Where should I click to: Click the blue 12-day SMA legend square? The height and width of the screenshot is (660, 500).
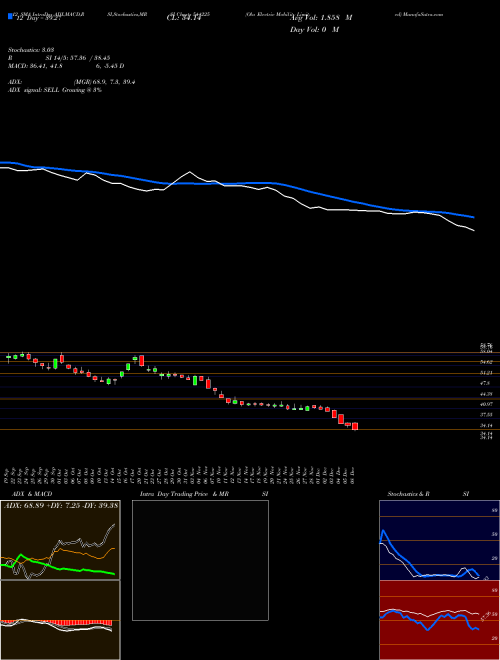point(10,16)
